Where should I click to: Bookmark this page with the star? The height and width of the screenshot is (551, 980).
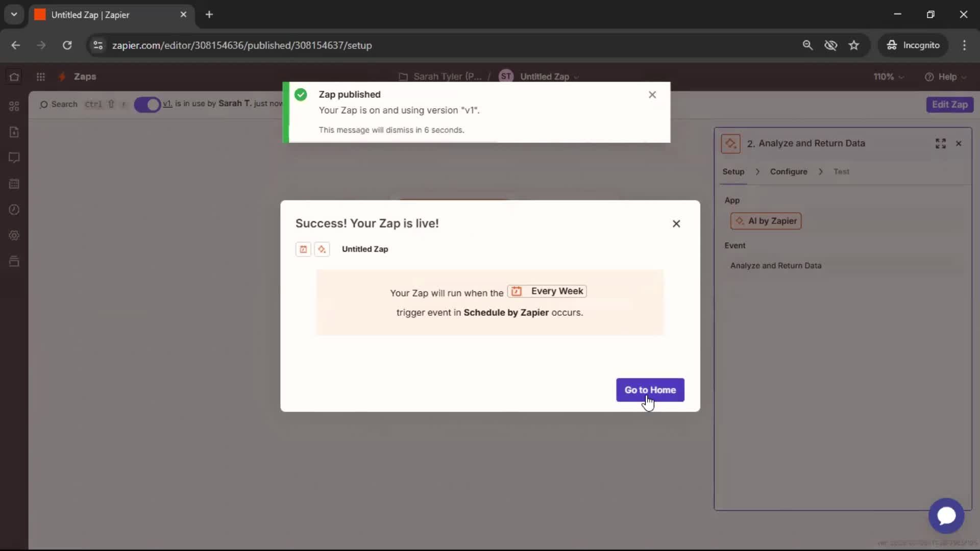[x=854, y=45]
